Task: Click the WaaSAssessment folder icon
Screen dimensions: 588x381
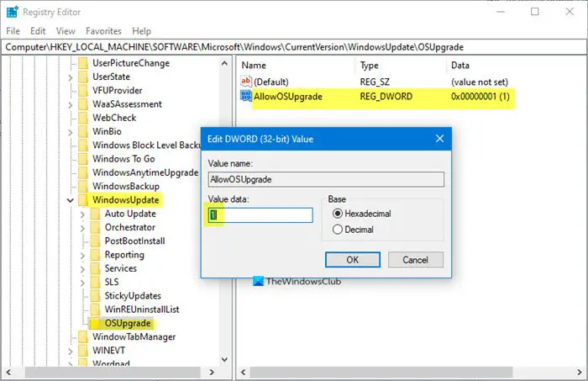Action: point(83,104)
